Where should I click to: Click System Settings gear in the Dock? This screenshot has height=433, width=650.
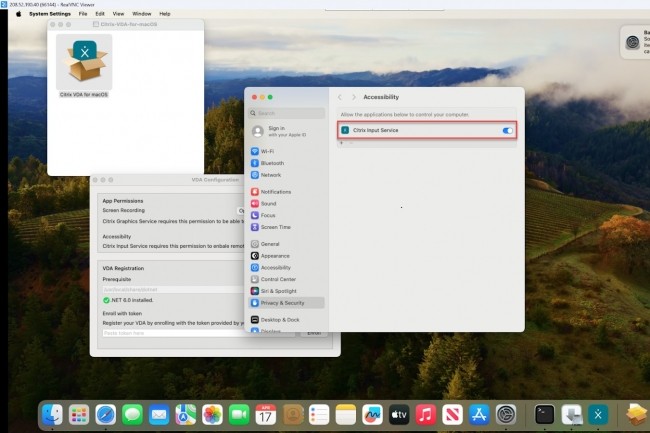[x=506, y=414]
